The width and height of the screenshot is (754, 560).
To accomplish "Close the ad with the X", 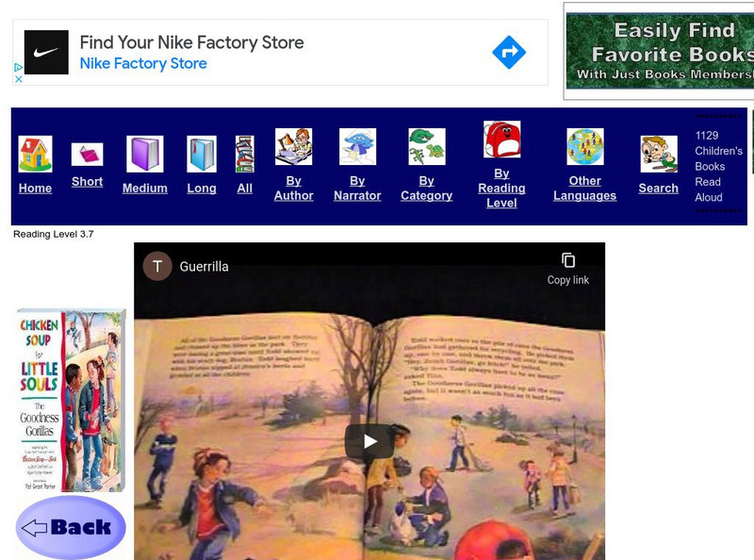I will (19, 79).
